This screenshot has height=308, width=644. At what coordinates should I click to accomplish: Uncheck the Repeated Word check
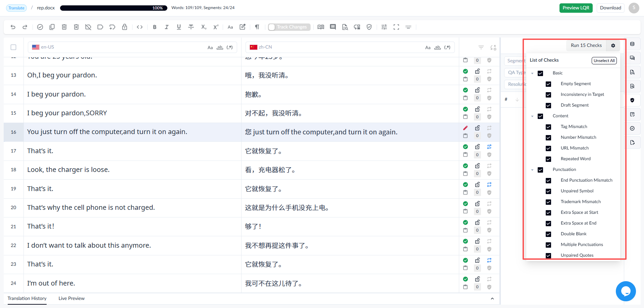[548, 159]
